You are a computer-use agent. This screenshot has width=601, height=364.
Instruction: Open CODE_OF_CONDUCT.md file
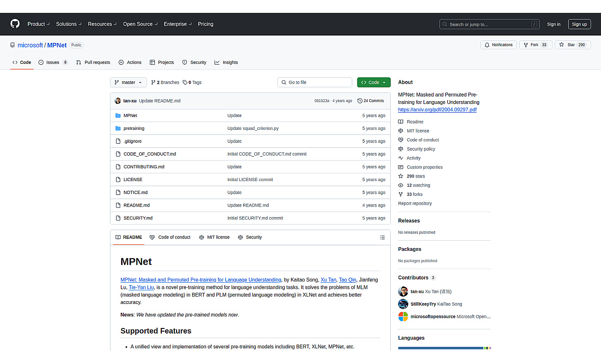(150, 154)
